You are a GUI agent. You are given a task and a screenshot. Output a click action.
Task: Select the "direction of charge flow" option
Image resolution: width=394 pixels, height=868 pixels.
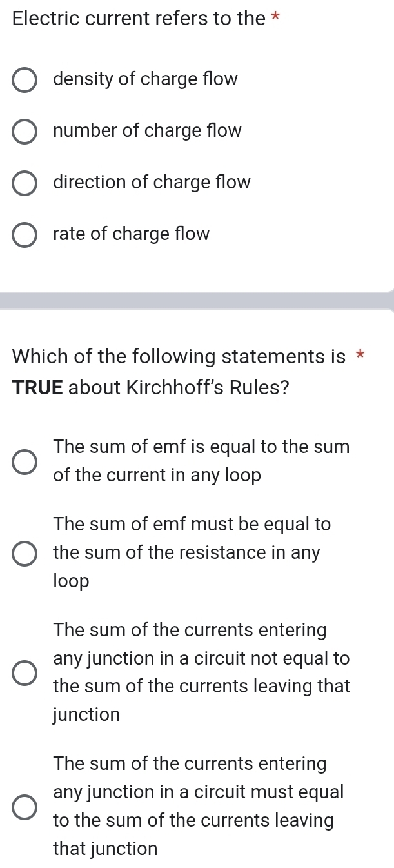(x=24, y=183)
